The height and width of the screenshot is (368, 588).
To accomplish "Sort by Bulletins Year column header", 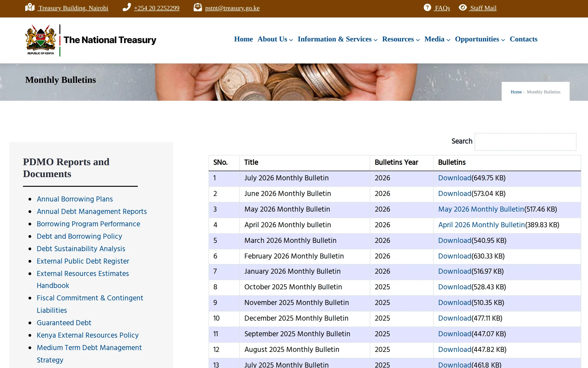I will coord(401,163).
